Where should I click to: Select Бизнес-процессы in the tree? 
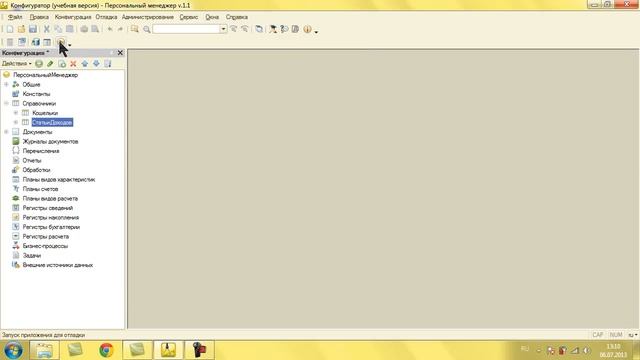[45, 246]
